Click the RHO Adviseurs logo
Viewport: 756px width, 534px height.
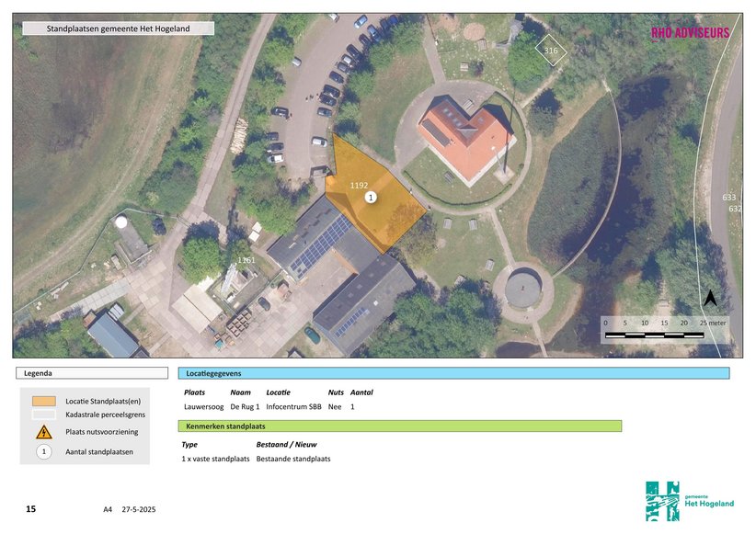[690, 33]
